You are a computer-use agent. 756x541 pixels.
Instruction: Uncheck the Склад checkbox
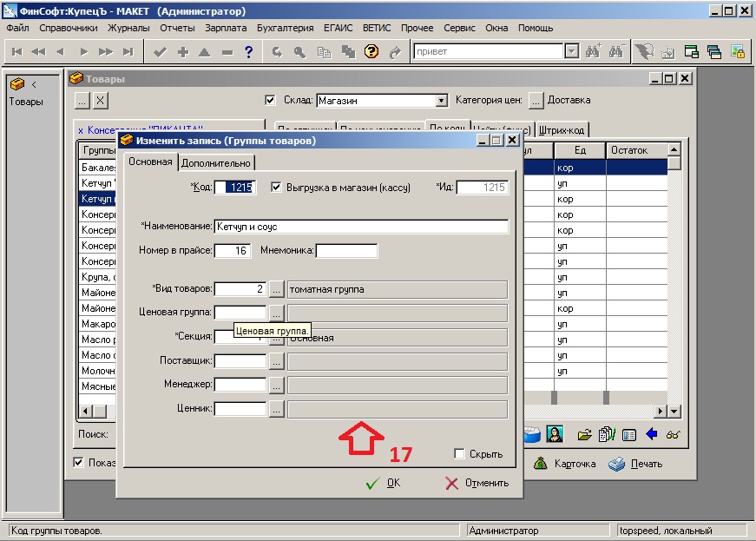tap(270, 100)
